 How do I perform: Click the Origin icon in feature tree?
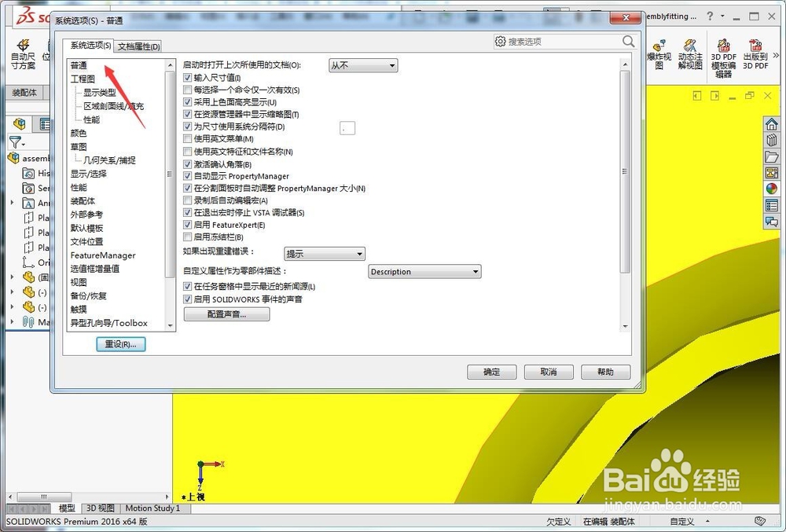click(28, 262)
